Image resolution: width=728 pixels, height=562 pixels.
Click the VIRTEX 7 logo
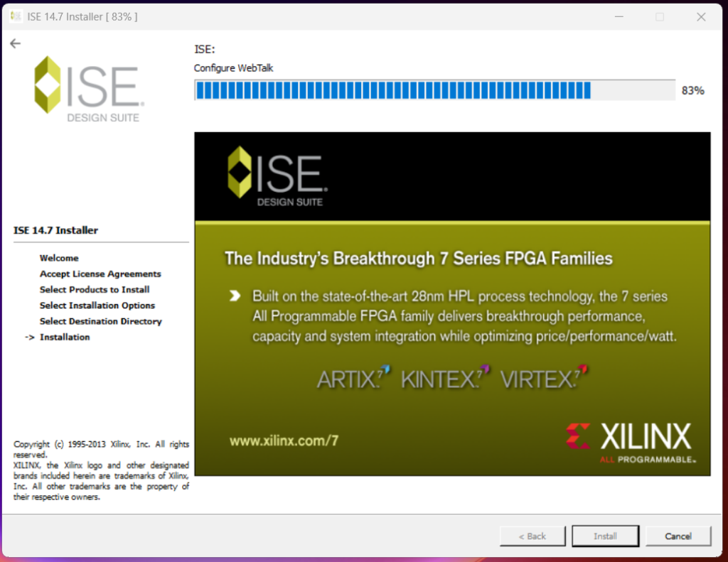(x=544, y=378)
